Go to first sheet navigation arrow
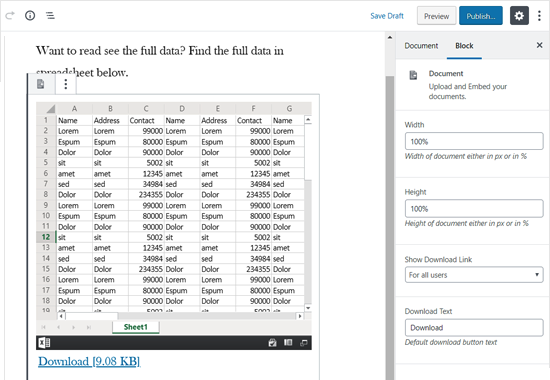Screen dimensions: 550x380 43,327
